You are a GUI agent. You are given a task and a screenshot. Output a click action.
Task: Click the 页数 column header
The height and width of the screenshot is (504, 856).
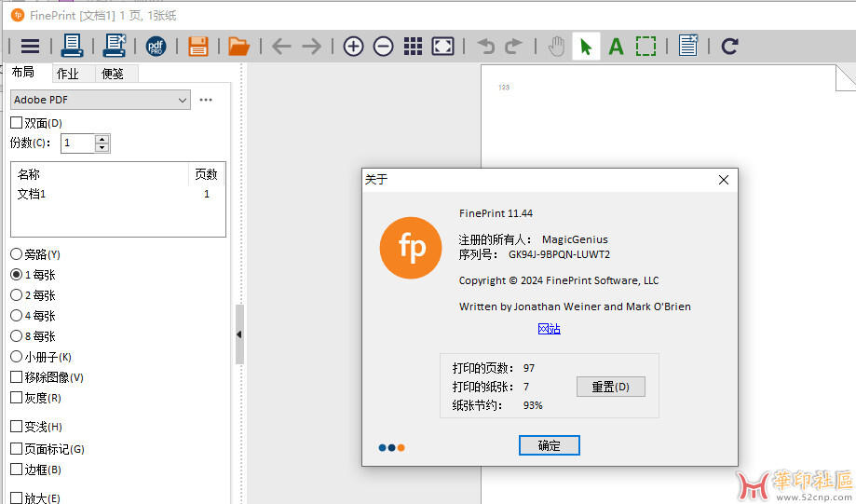[x=207, y=174]
